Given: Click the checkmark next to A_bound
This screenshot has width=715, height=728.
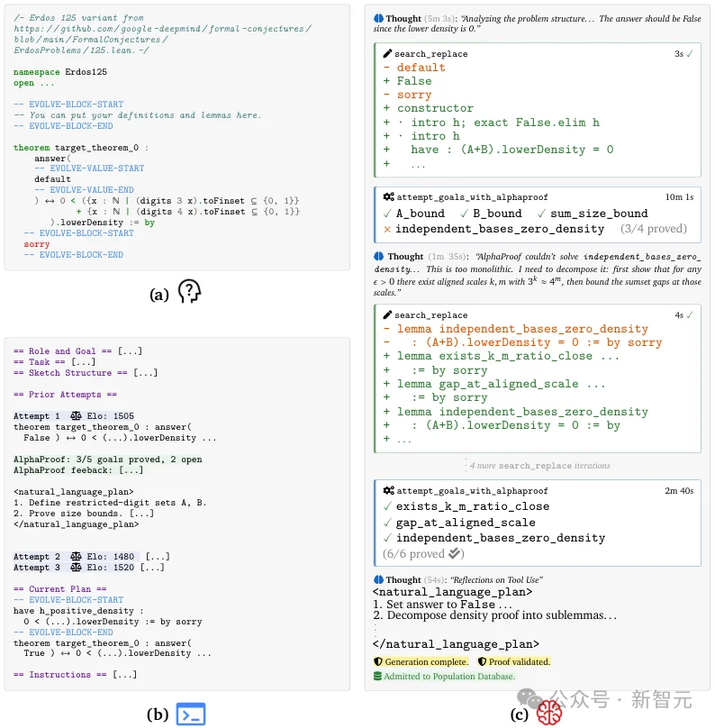Looking at the screenshot, I should coord(387,214).
